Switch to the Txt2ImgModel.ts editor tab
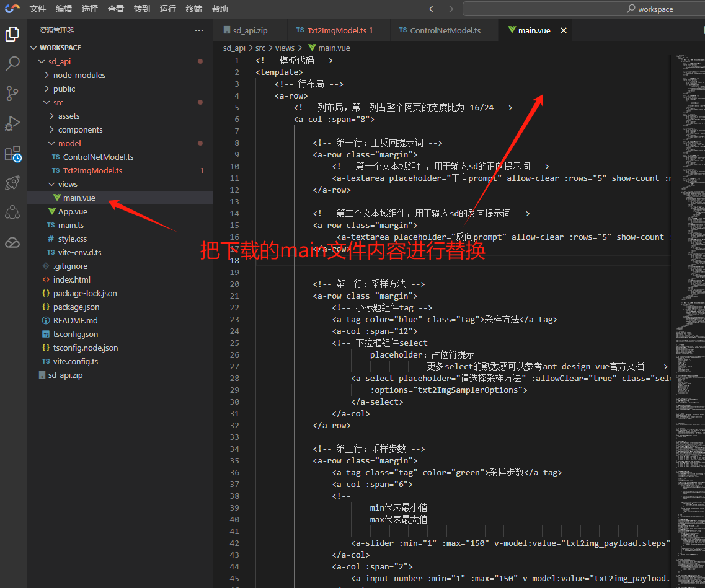This screenshot has height=588, width=705. pos(336,30)
